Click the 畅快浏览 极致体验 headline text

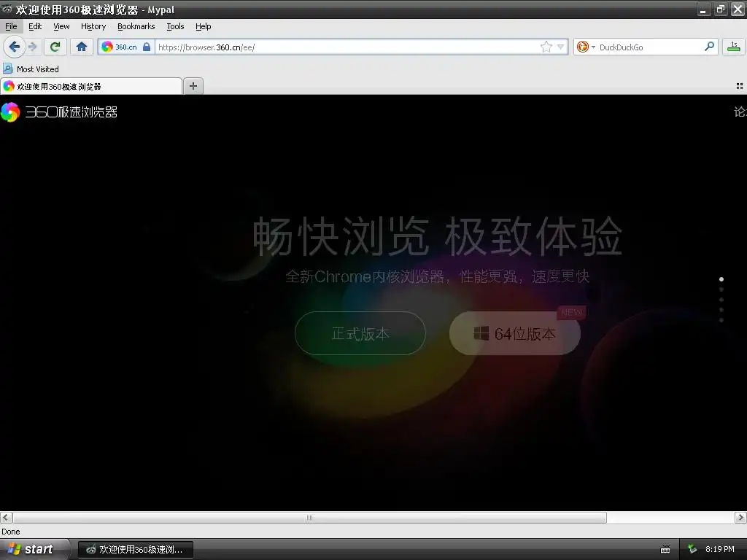pyautogui.click(x=438, y=236)
